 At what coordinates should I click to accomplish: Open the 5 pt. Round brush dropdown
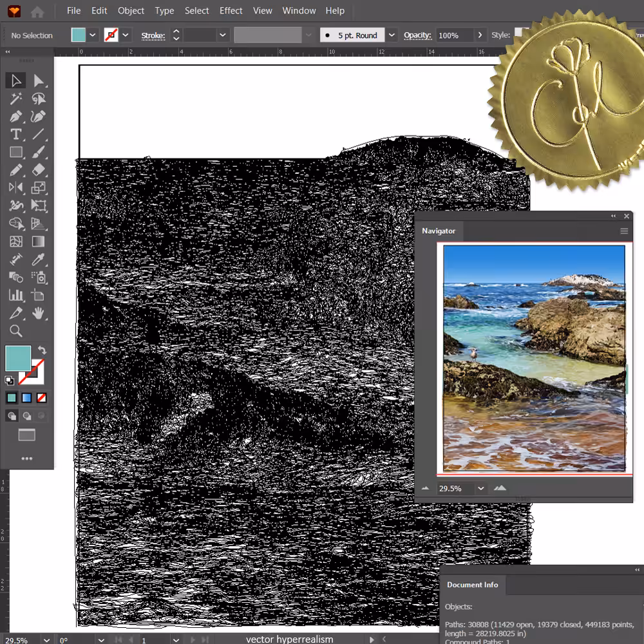point(392,35)
